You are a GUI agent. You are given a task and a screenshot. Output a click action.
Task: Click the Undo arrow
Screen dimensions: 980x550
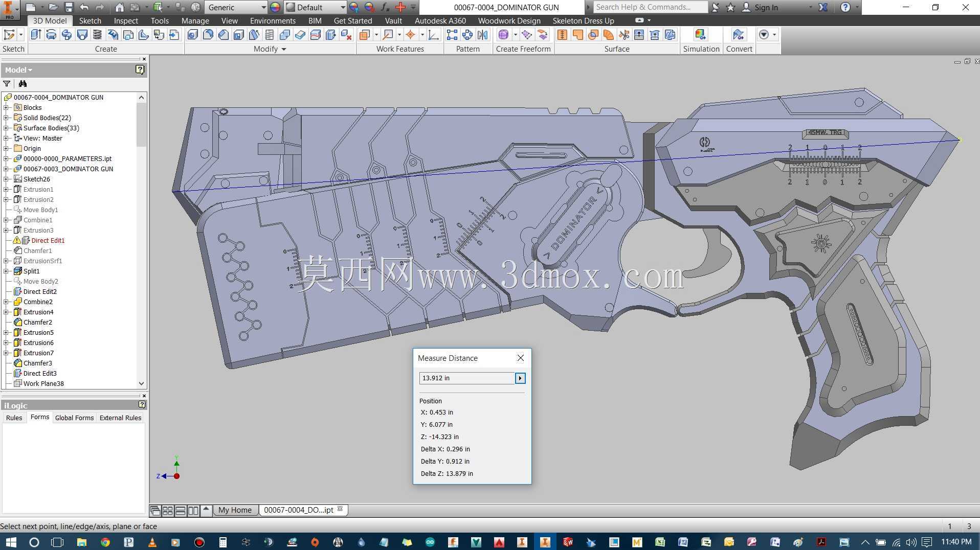click(84, 7)
